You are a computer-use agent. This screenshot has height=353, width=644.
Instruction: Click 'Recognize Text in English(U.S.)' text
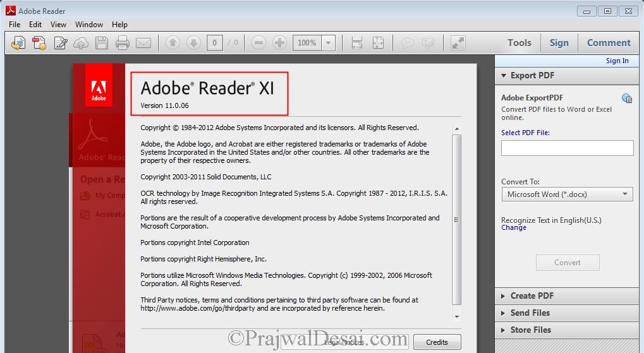pyautogui.click(x=551, y=220)
